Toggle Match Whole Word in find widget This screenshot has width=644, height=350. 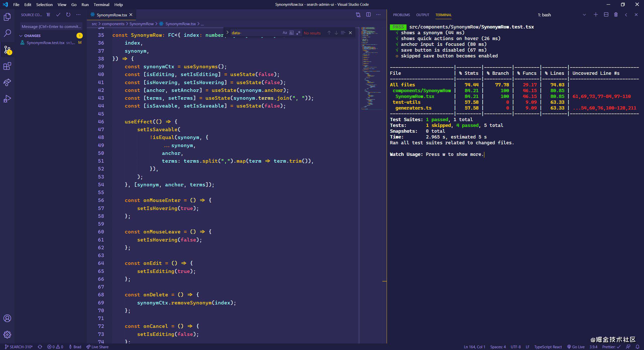click(x=292, y=33)
